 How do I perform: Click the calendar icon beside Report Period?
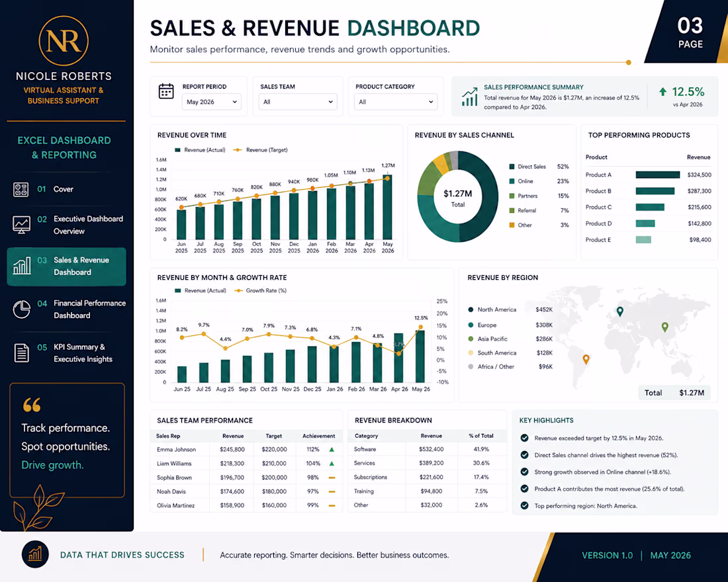coord(166,91)
